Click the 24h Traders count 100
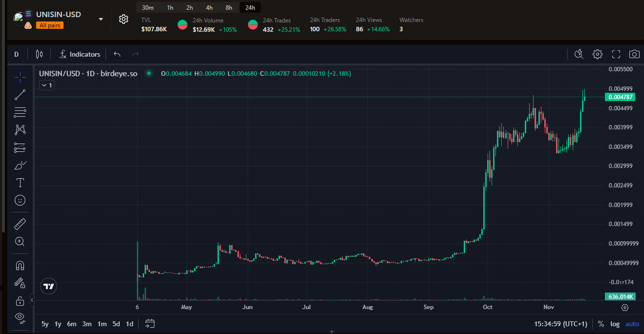Image resolution: width=644 pixels, height=334 pixels. pos(315,29)
